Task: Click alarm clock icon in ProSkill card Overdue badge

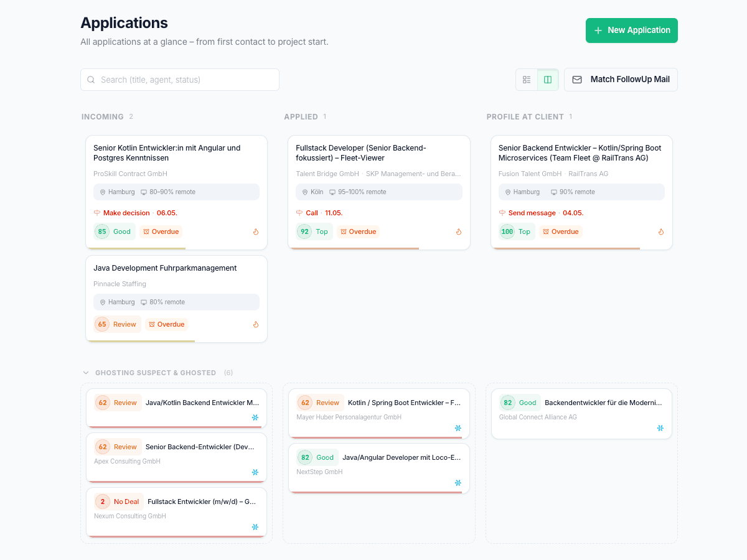Action: coord(146,231)
